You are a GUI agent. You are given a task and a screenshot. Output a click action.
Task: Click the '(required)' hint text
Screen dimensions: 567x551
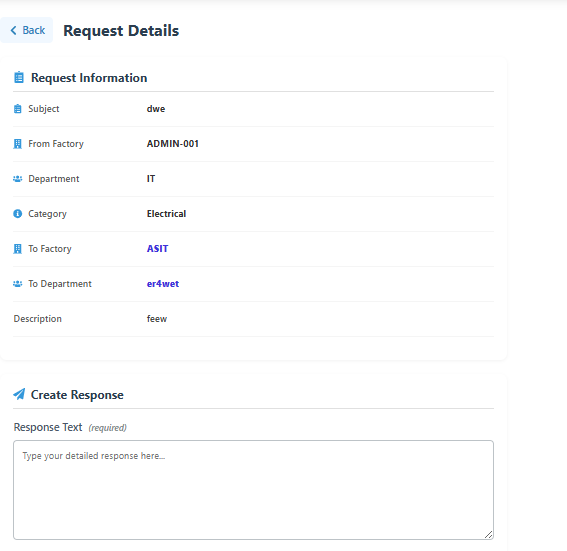point(108,428)
